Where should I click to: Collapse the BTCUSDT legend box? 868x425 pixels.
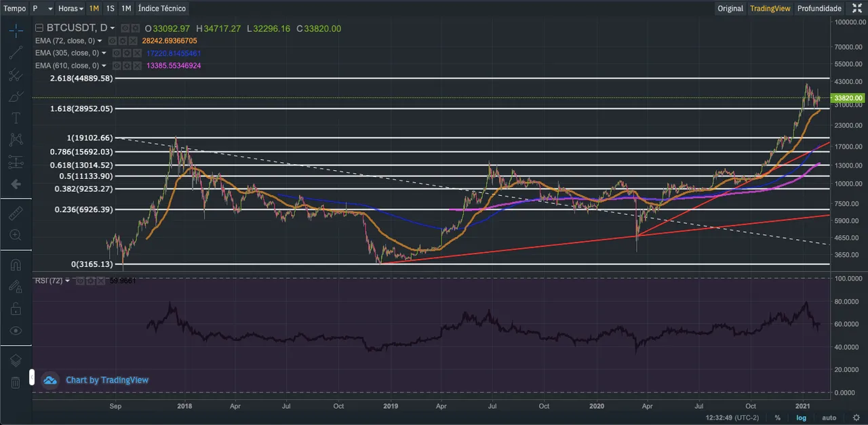click(x=39, y=28)
